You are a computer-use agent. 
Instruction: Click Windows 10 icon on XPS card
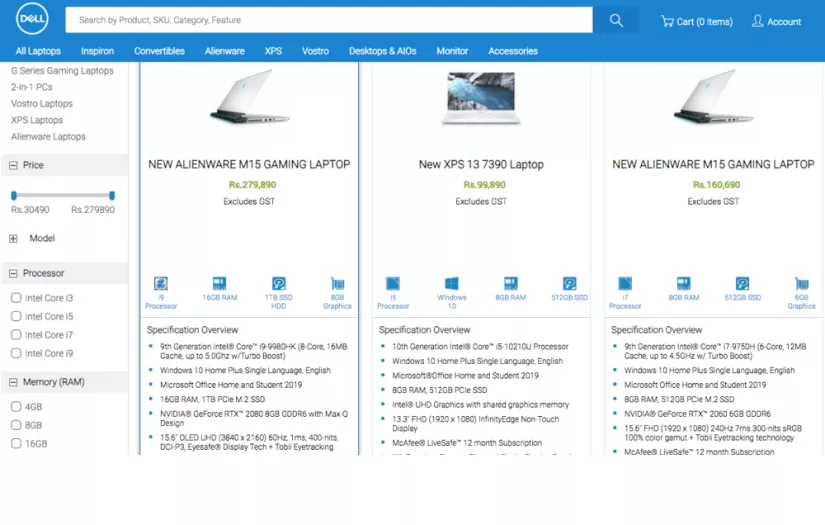tap(451, 284)
